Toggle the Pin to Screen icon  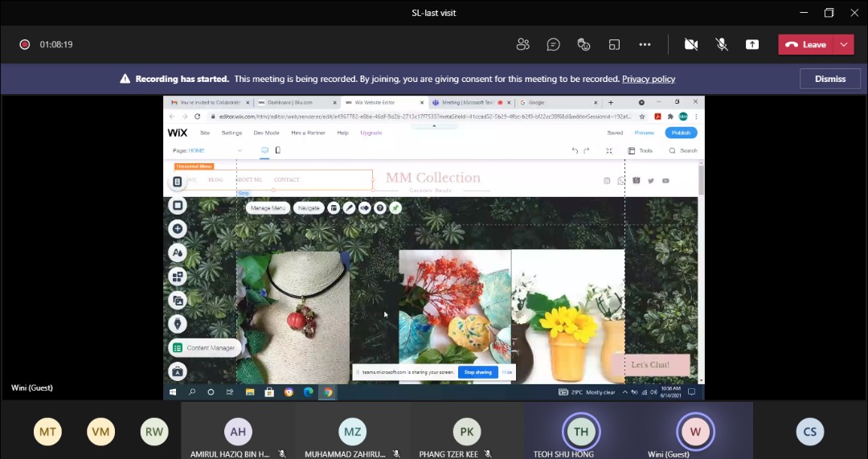tap(395, 207)
